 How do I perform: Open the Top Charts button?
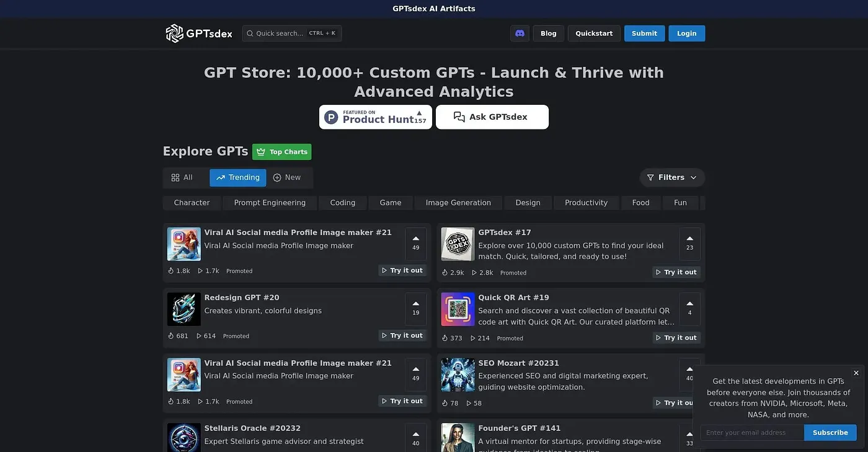pyautogui.click(x=282, y=152)
